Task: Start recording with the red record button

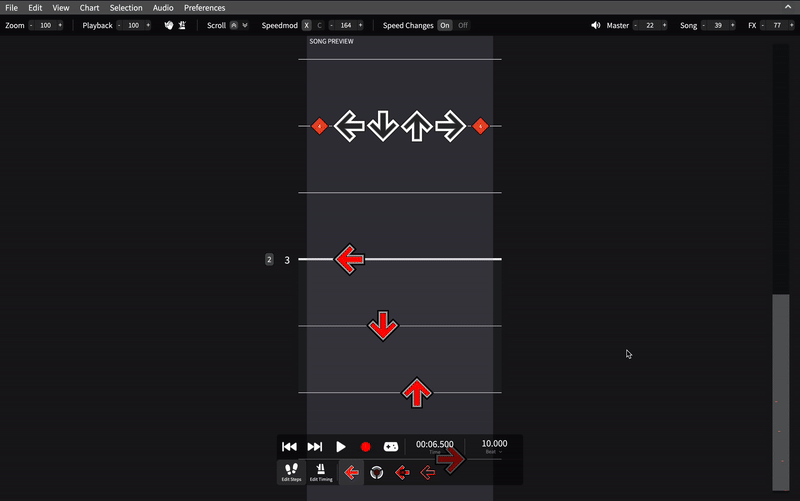Action: click(365, 447)
